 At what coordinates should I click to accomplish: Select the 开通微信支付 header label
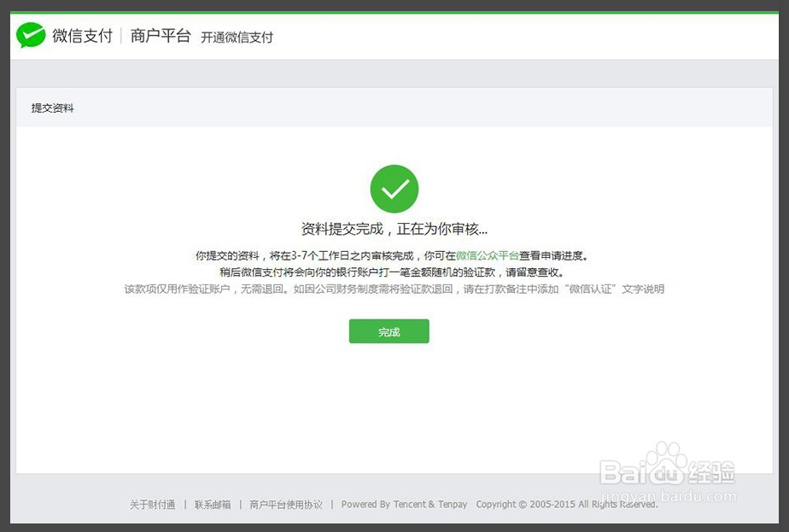237,38
